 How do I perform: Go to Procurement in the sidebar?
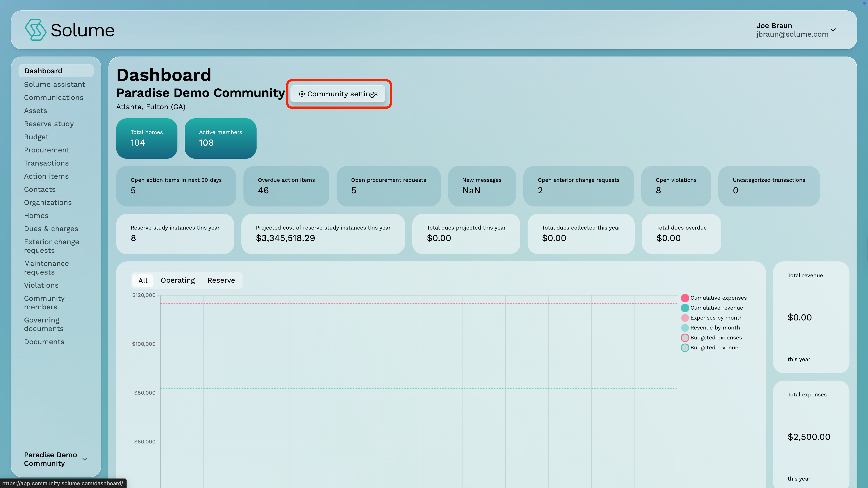coord(47,150)
